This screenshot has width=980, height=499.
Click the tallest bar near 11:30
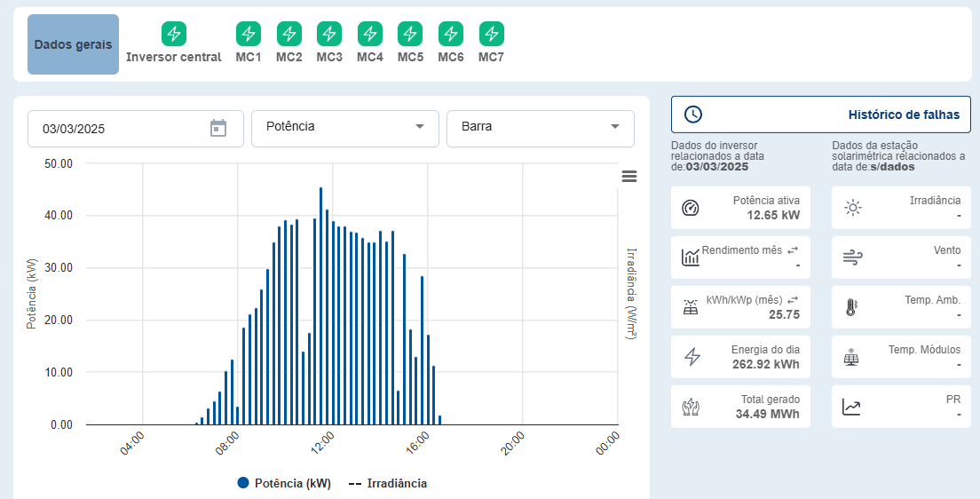(x=320, y=305)
